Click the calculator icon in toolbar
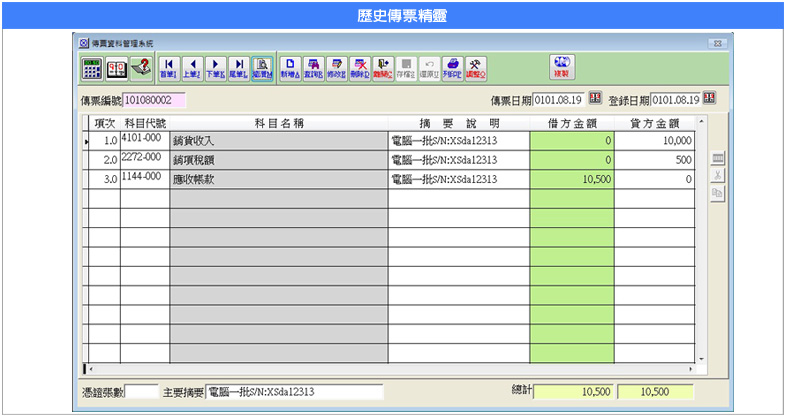The width and height of the screenshot is (786, 419). click(92, 68)
